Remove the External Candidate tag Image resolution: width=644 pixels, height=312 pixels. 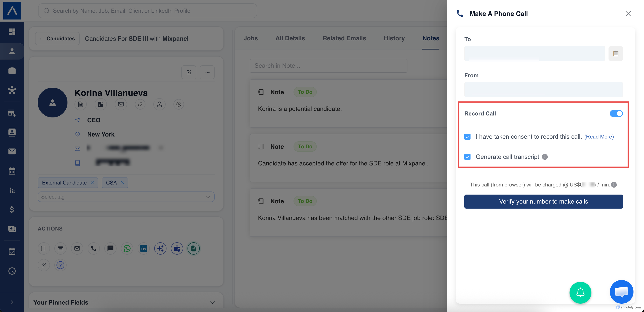pos(92,183)
